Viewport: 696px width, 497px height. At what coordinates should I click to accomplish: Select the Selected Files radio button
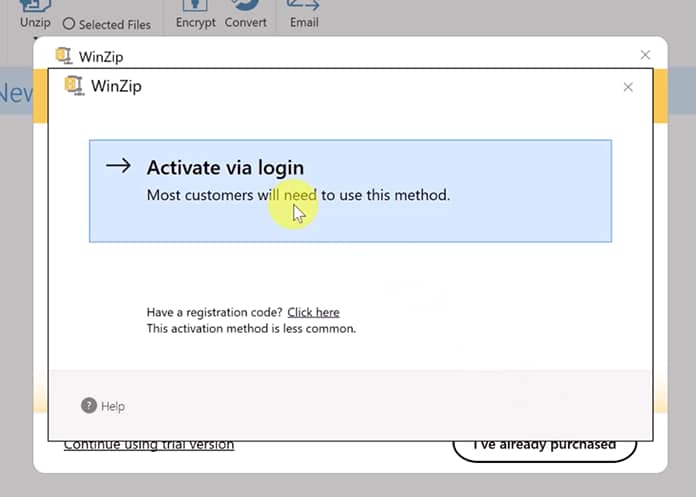pos(69,24)
